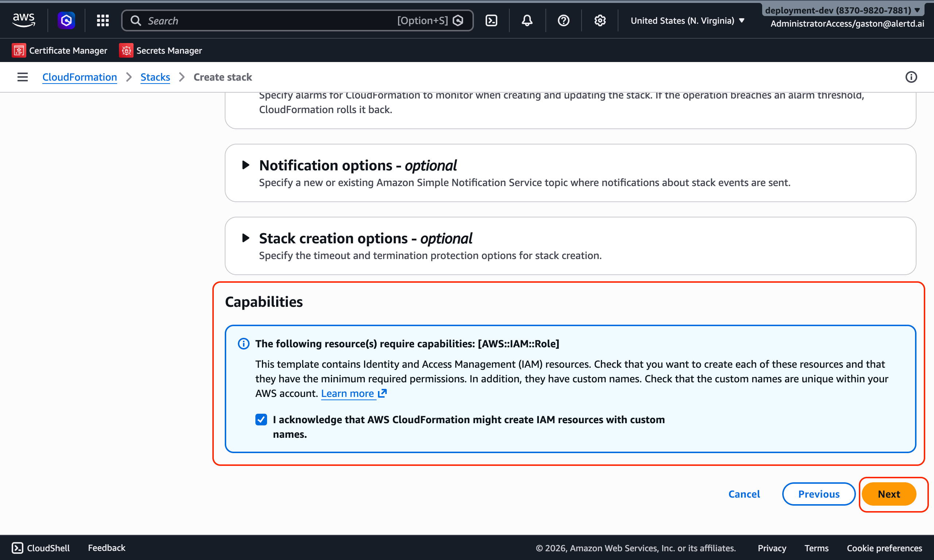Open the Terms link
Screen dimensions: 934x560
coord(816,548)
